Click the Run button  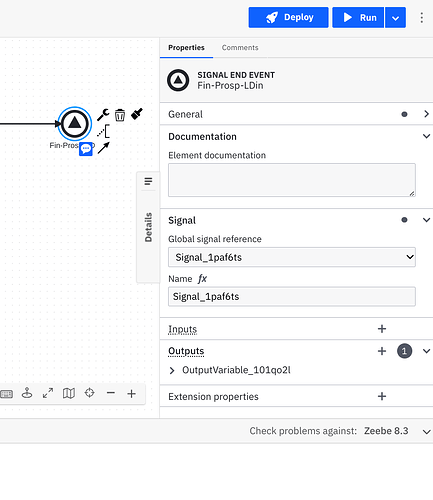[x=358, y=17]
